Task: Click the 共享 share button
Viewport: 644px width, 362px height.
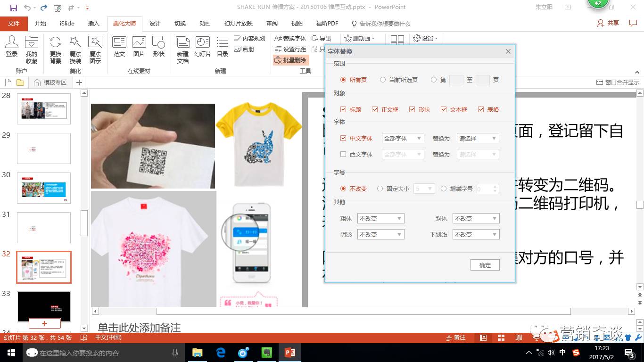Action: pyautogui.click(x=608, y=23)
